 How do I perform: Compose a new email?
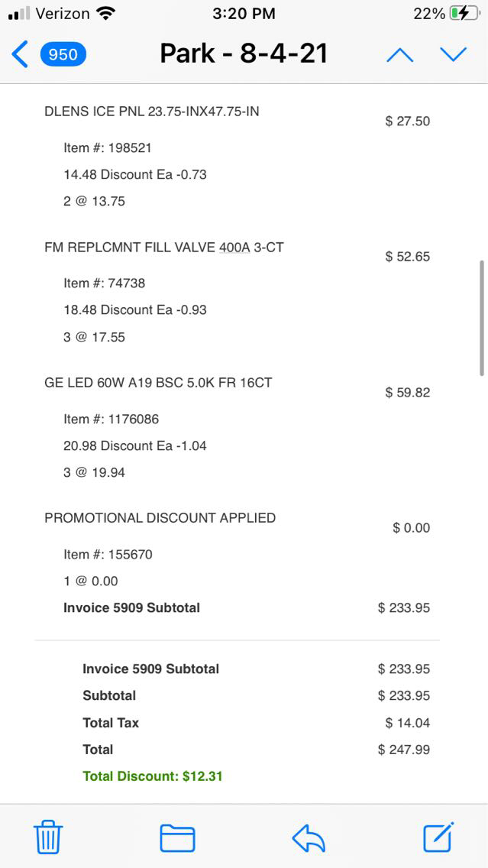438,837
